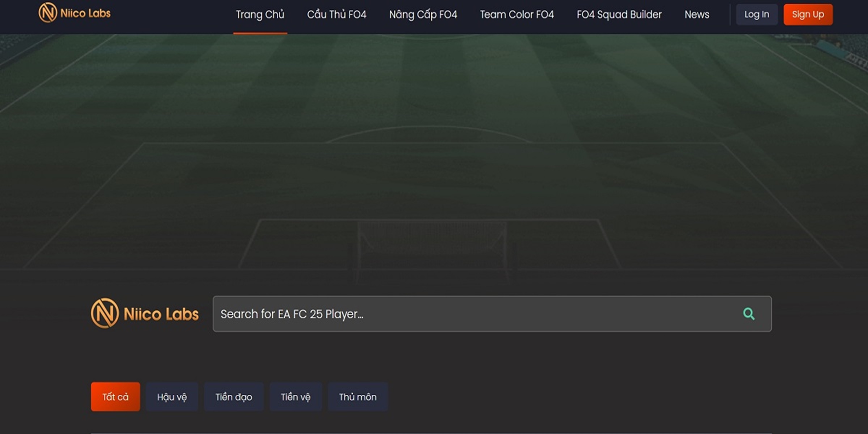This screenshot has height=434, width=868.
Task: Click the large Niico Labs text beside search
Action: (161, 314)
